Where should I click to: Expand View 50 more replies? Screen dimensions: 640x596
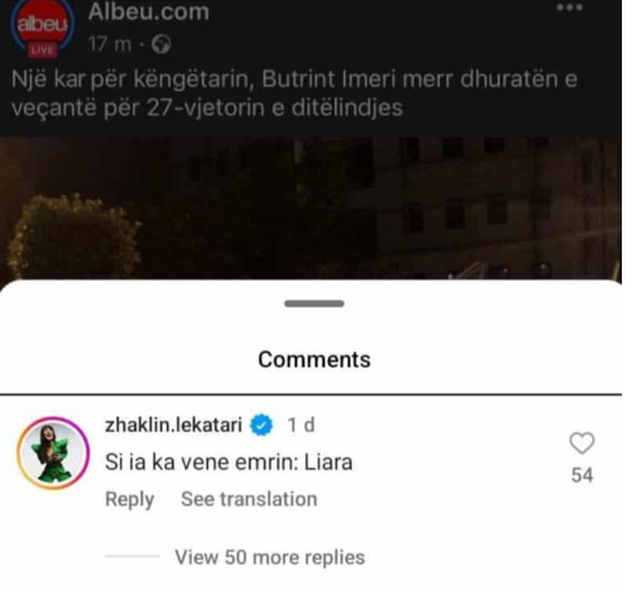pos(270,557)
